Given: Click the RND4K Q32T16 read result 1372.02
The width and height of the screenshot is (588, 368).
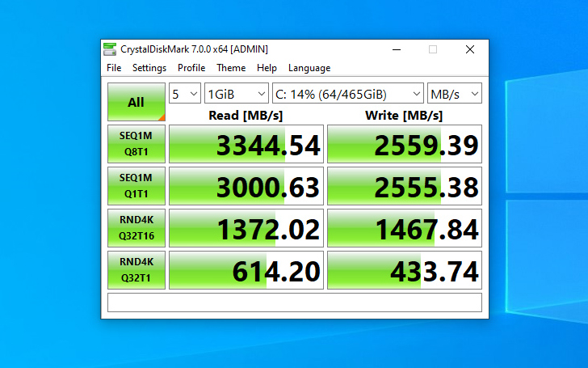Looking at the screenshot, I should click(246, 228).
